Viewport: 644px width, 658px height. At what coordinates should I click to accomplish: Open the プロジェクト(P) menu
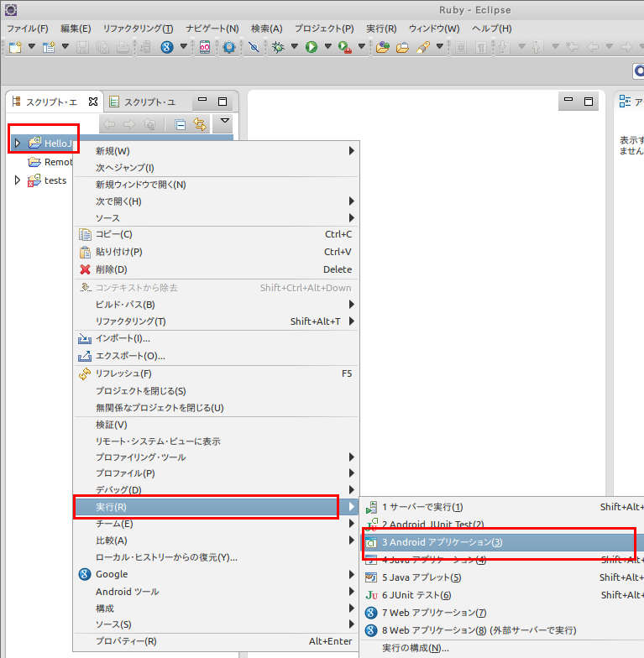tap(324, 29)
